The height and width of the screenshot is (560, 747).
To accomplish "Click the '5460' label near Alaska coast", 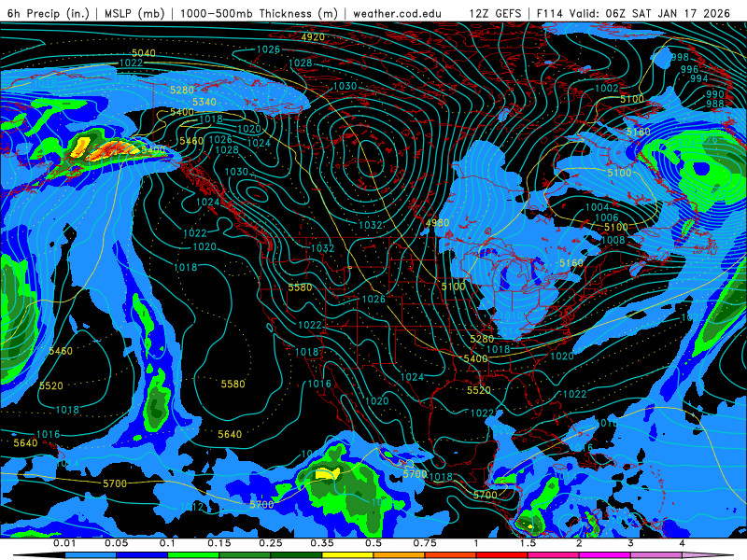I will click(x=191, y=141).
